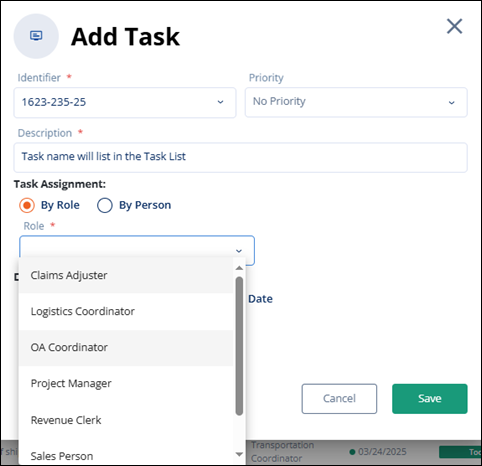Click the Role field chevron arrow

tap(239, 251)
